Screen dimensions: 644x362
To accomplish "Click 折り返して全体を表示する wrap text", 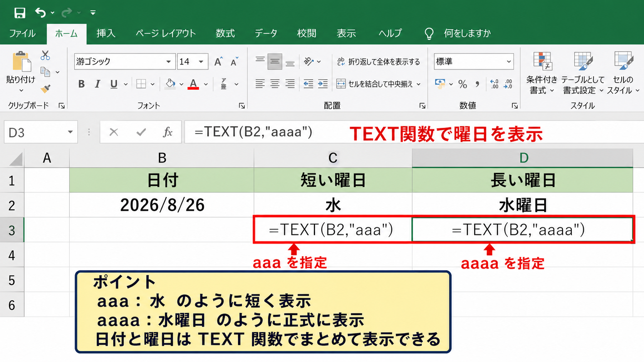I will [x=379, y=62].
